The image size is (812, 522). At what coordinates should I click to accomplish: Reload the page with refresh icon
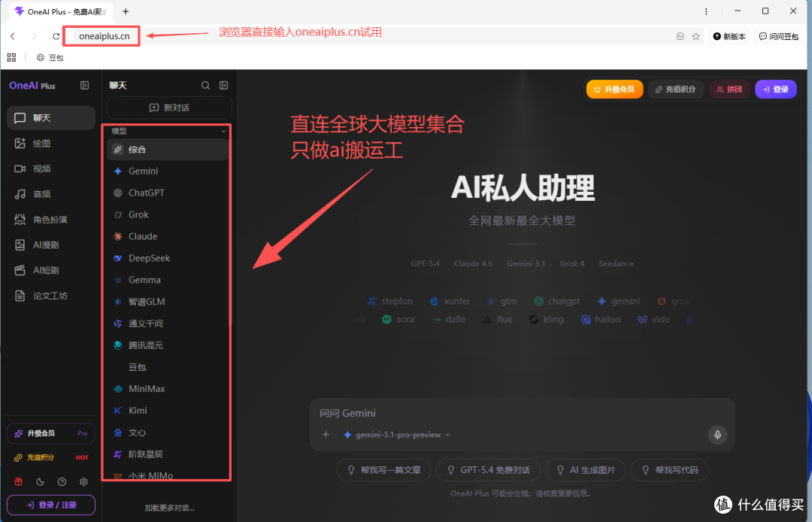pyautogui.click(x=56, y=36)
